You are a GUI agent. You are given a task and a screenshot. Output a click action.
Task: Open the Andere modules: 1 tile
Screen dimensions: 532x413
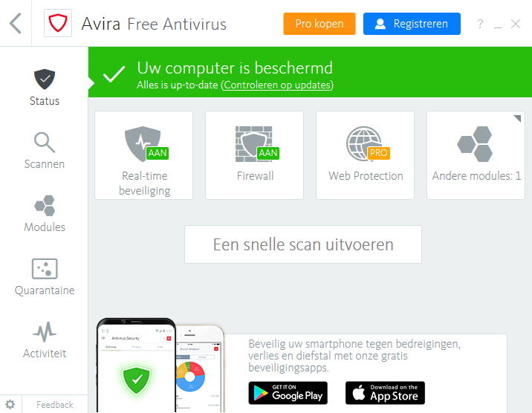point(476,155)
